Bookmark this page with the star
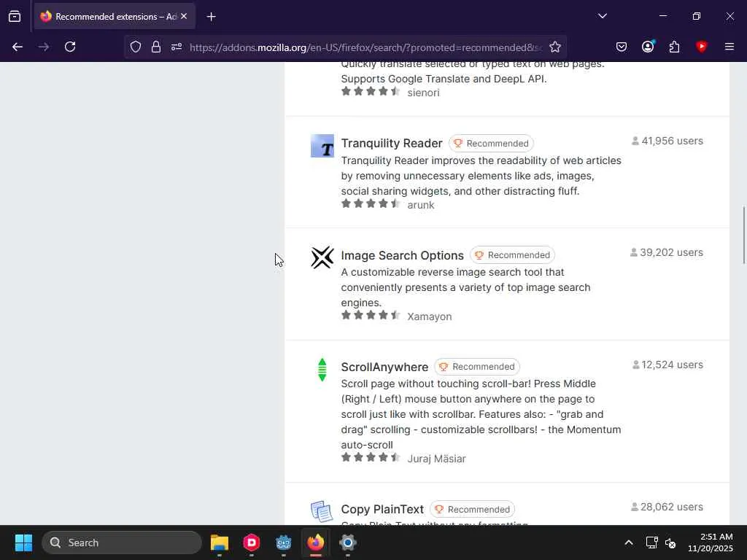 555,47
